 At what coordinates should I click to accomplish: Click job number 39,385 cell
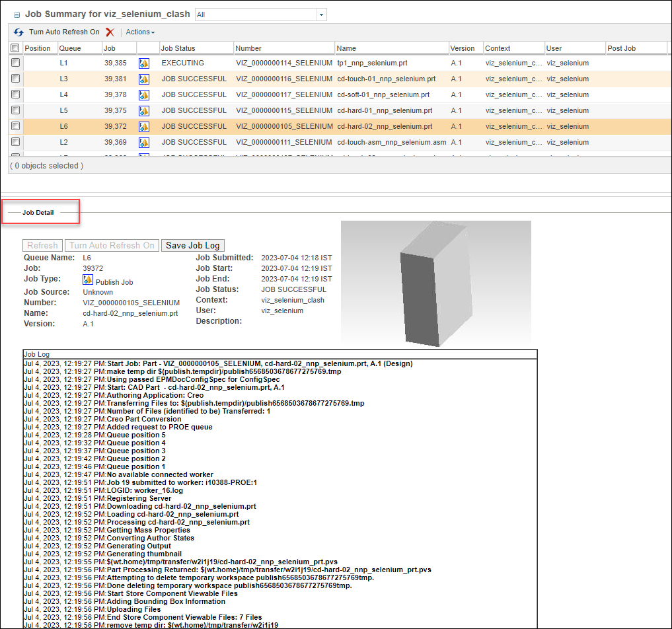click(x=115, y=63)
